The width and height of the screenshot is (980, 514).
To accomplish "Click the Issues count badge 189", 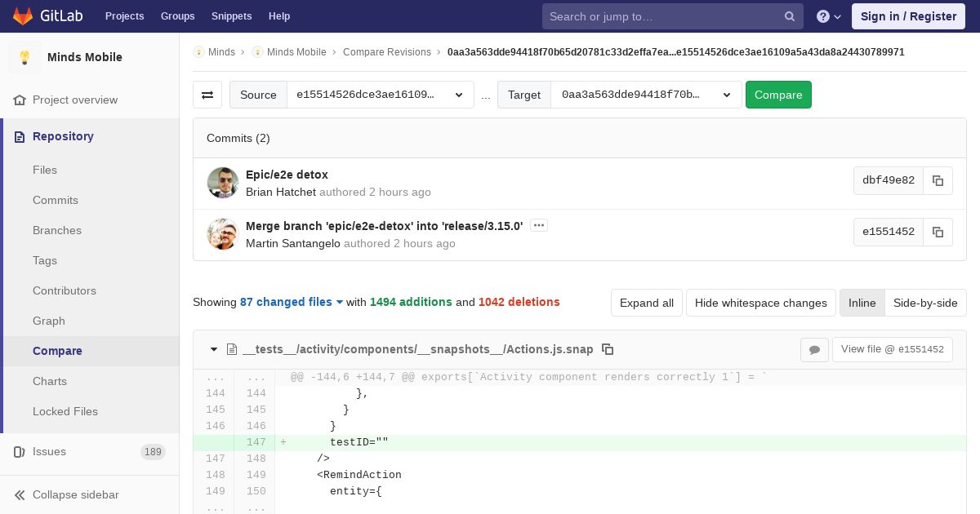I will [153, 451].
